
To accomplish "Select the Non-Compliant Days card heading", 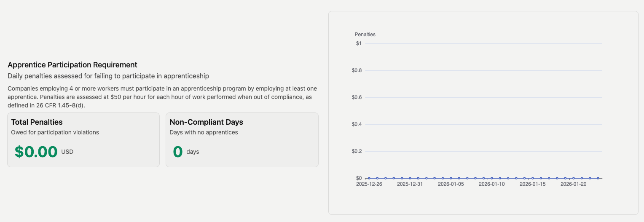I will click(207, 122).
